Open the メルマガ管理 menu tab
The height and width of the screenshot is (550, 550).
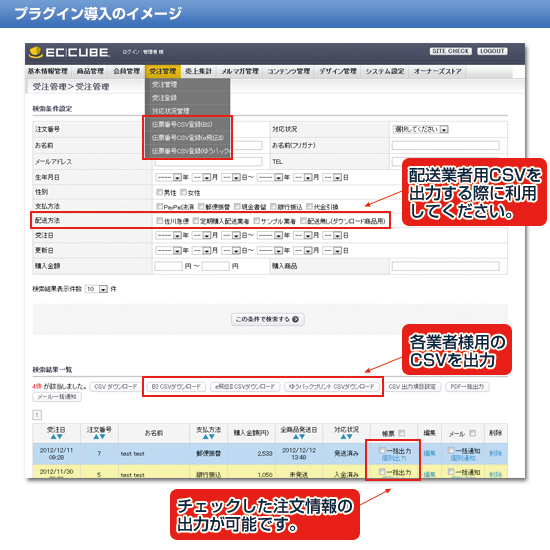pos(240,71)
